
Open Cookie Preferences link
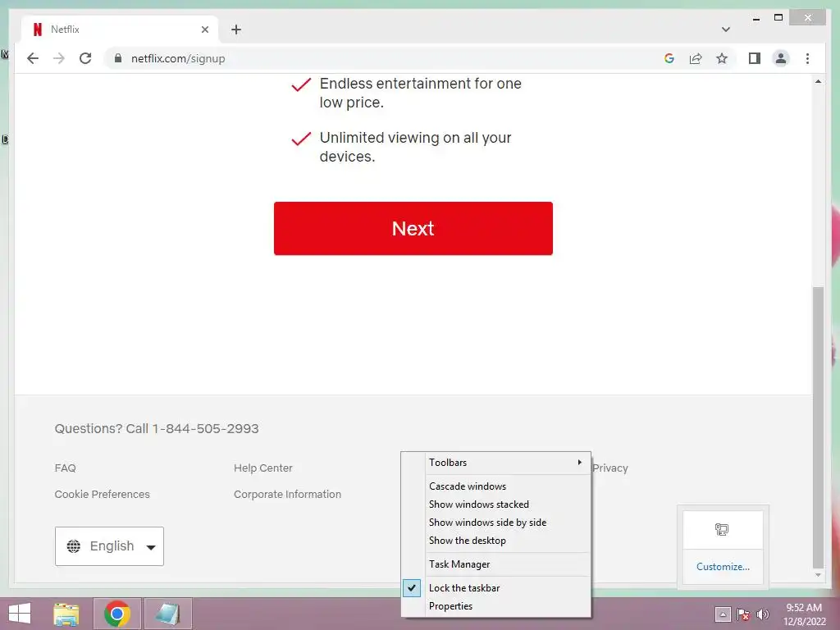[x=103, y=494]
